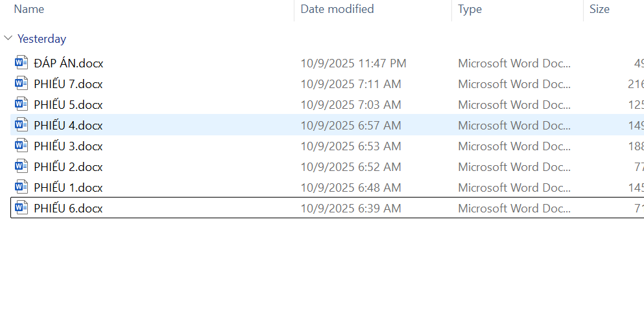Pick the Word icon next to PHIẾU 1.docx

point(21,187)
